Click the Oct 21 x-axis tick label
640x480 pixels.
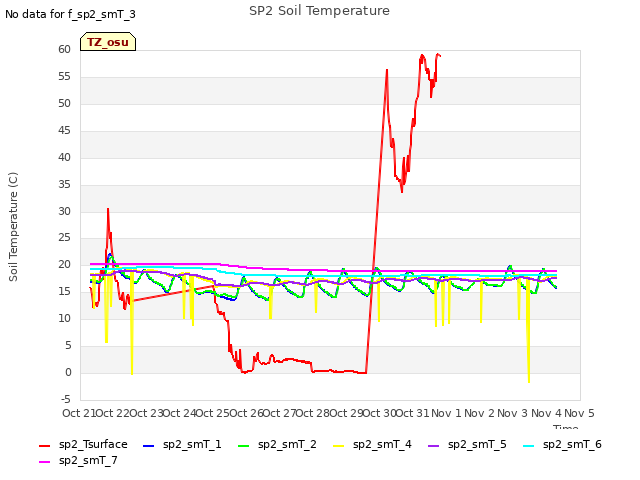click(x=78, y=413)
